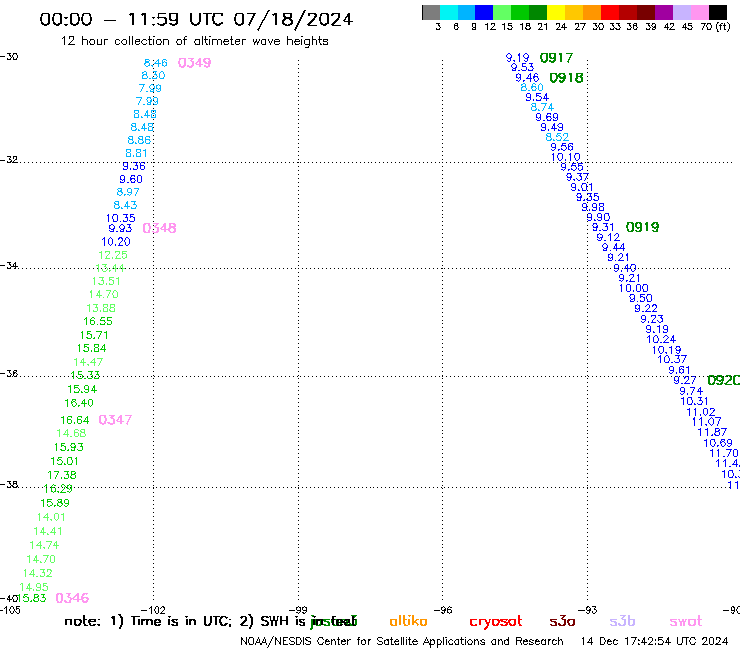Select the red swatch in the color legend
740x650 pixels.
pos(610,12)
